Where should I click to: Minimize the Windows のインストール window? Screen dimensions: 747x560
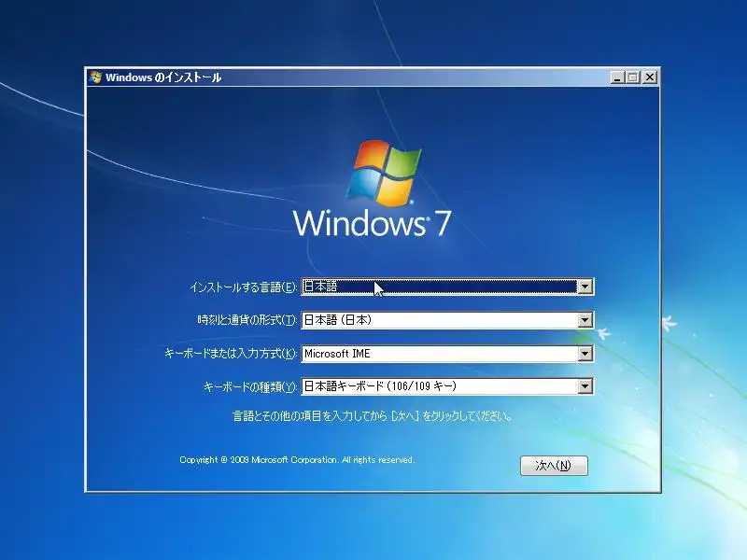point(617,77)
